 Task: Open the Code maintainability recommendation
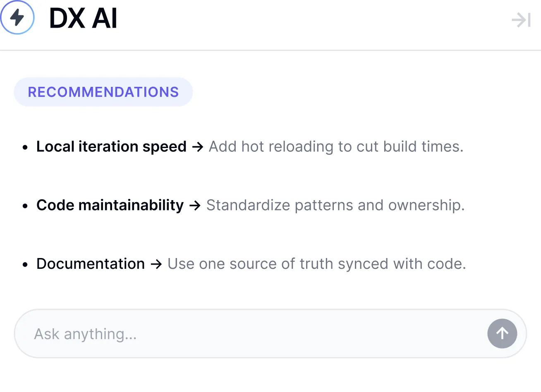(x=110, y=206)
